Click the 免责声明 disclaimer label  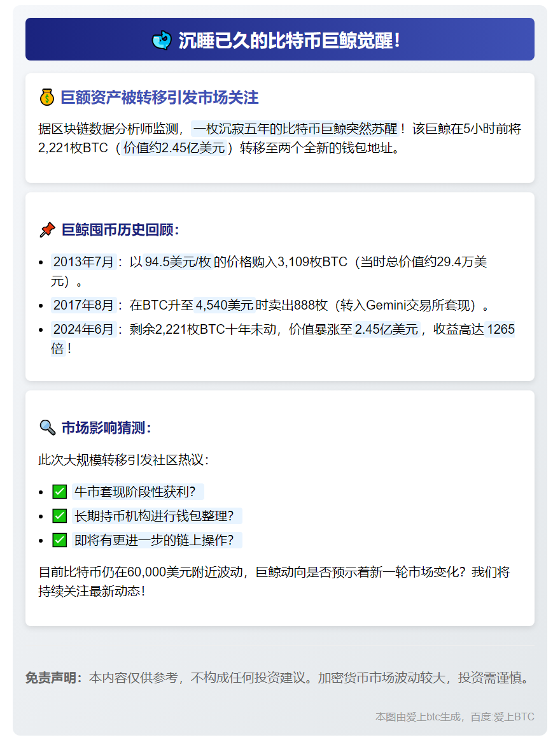point(53,678)
